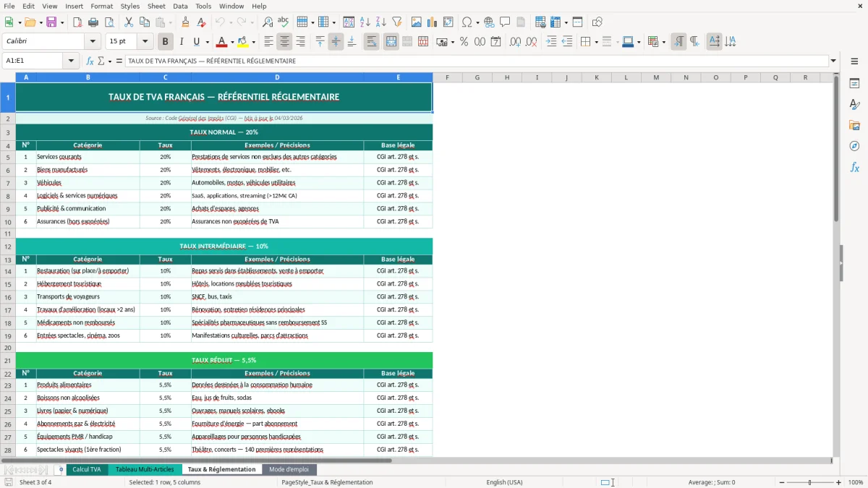Image resolution: width=868 pixels, height=488 pixels.
Task: Click the 100% zoom level
Action: coord(855,482)
